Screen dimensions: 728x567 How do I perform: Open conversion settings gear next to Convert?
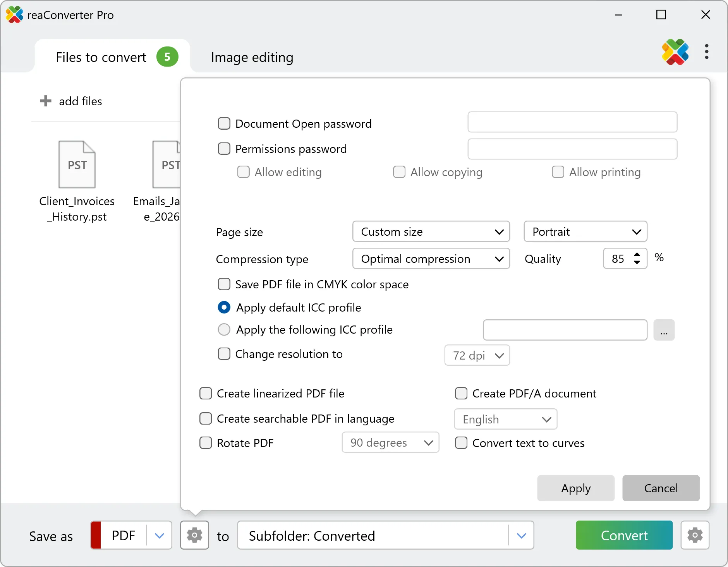pyautogui.click(x=695, y=535)
